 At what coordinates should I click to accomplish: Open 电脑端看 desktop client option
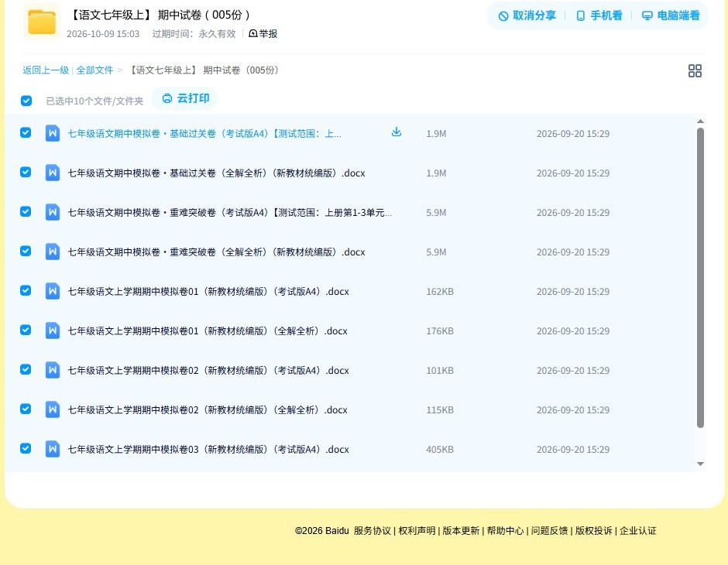tap(671, 15)
